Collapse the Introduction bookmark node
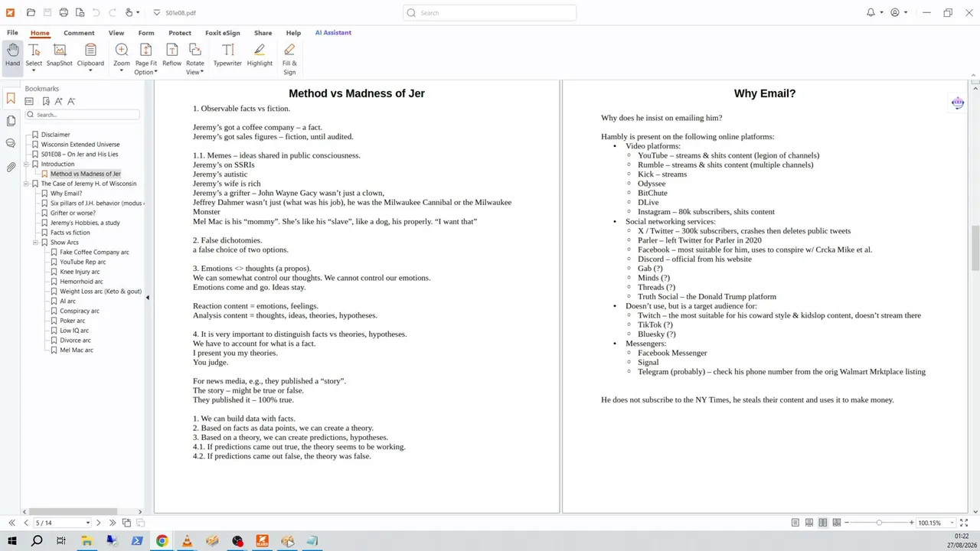 (26, 164)
